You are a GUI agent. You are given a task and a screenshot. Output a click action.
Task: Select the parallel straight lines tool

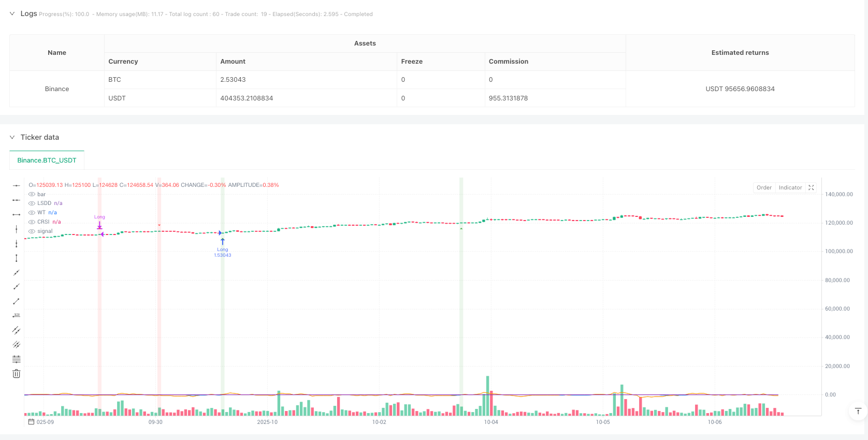click(x=17, y=330)
